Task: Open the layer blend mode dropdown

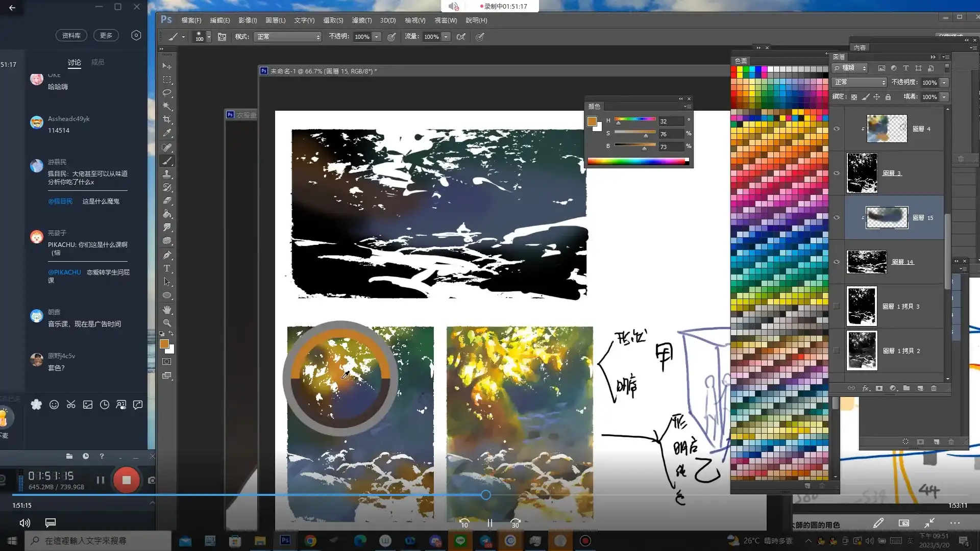Action: point(860,82)
